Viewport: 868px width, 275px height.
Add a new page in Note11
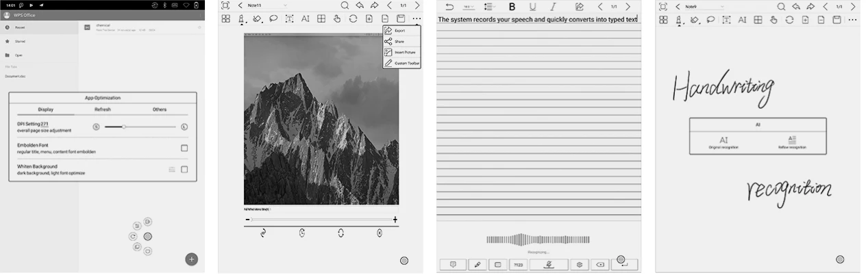click(369, 19)
